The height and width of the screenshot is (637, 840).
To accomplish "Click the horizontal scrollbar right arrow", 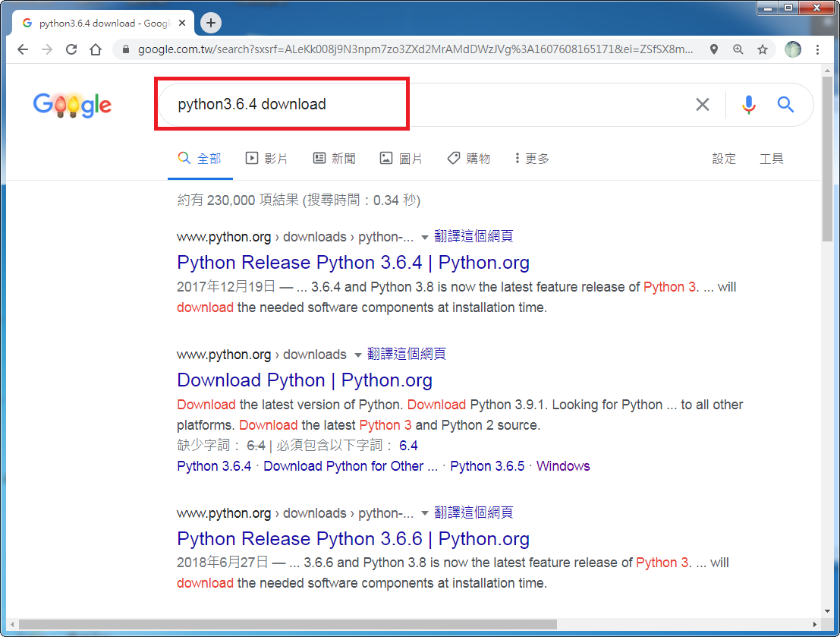I will point(815,625).
